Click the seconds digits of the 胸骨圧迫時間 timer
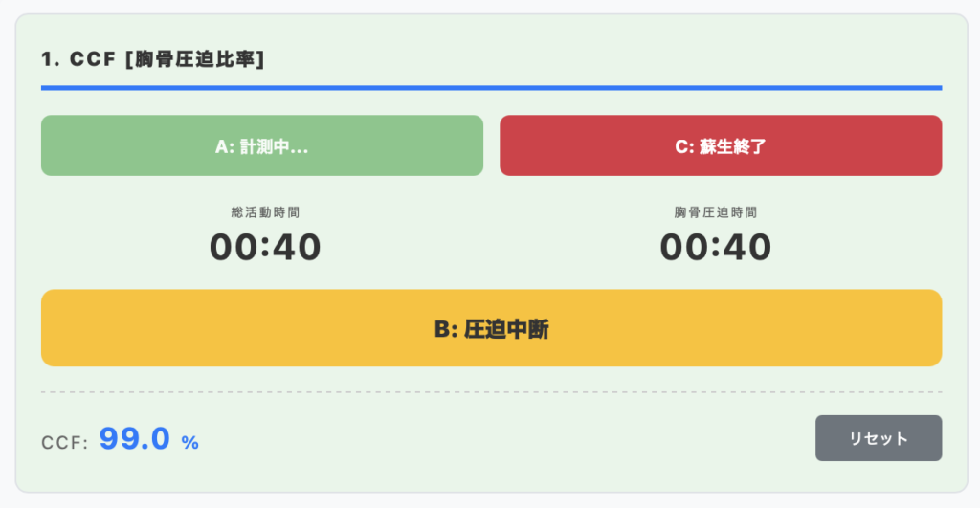This screenshot has width=980, height=508. (x=748, y=248)
